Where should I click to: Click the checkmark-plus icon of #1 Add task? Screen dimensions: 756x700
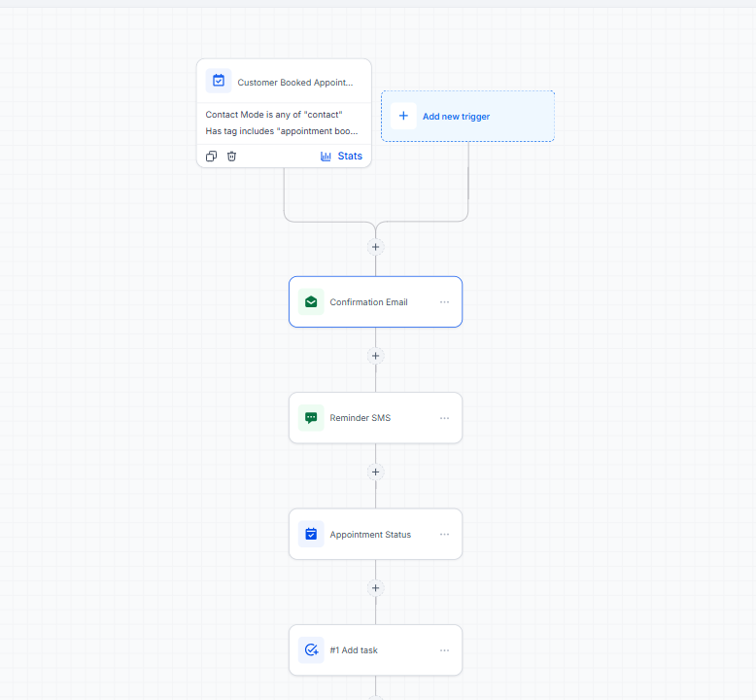pos(311,650)
